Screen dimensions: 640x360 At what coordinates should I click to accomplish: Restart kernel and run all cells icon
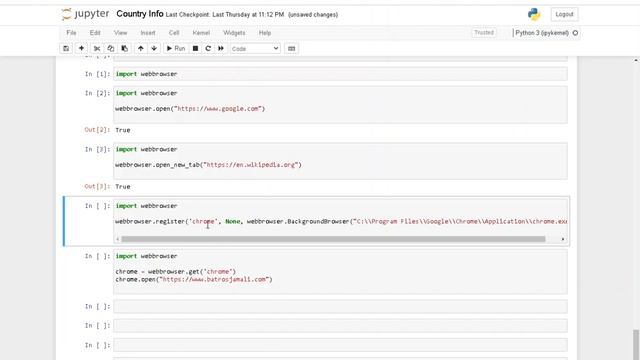pyautogui.click(x=221, y=49)
